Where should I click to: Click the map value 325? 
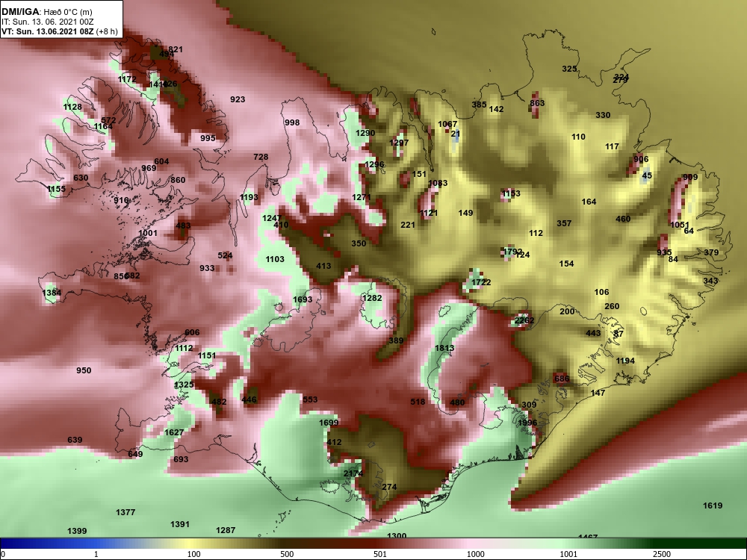pos(569,69)
